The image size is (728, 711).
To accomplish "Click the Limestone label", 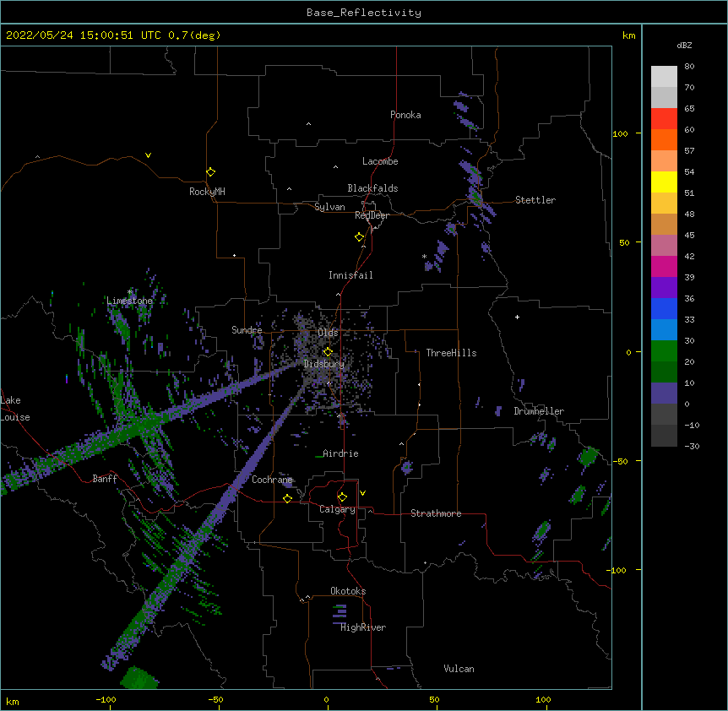I will (x=129, y=301).
